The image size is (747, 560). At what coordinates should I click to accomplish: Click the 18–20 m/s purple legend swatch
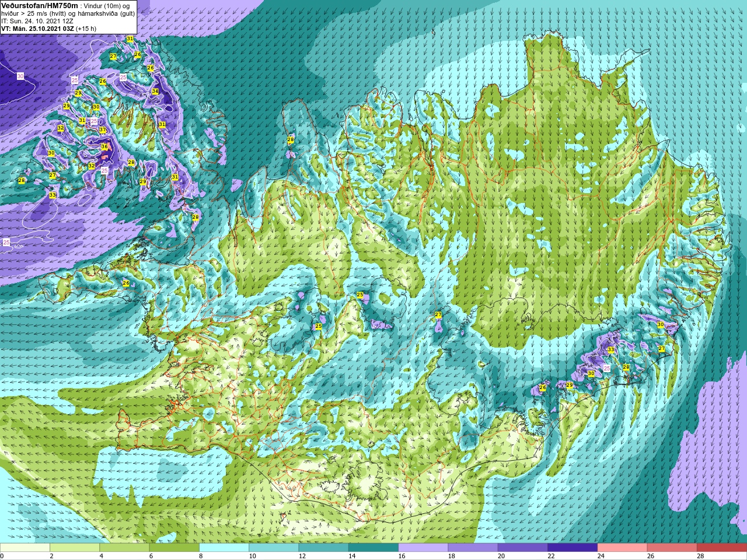473,548
